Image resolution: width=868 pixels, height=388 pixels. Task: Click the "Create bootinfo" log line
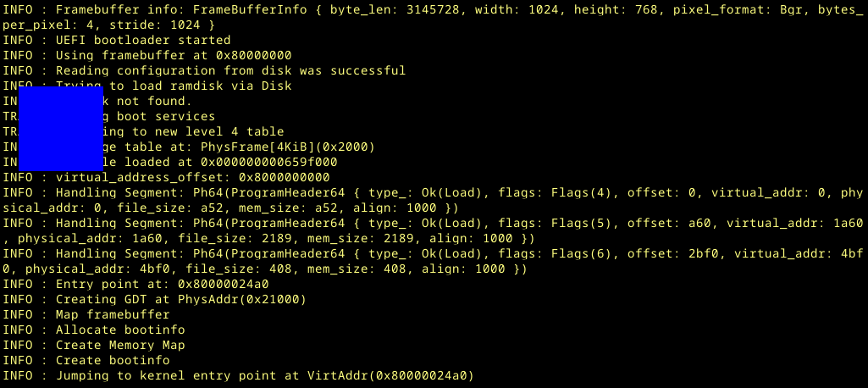tap(113, 360)
